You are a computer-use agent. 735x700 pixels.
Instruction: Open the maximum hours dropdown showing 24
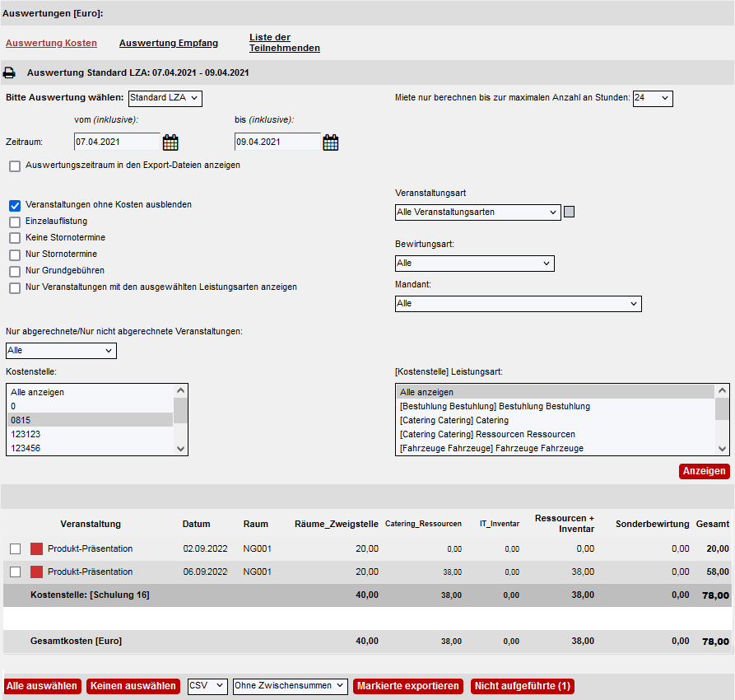(x=653, y=98)
